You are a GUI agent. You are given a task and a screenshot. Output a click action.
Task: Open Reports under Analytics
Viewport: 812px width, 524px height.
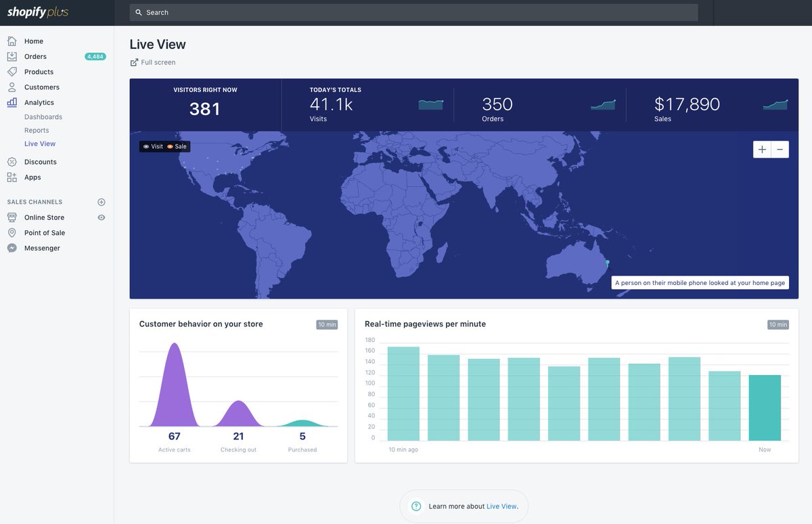click(x=37, y=131)
